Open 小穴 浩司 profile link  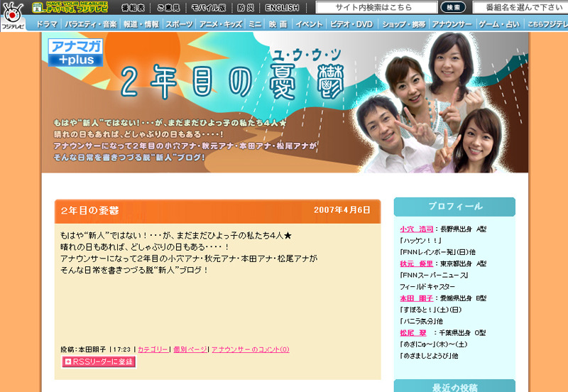click(417, 229)
